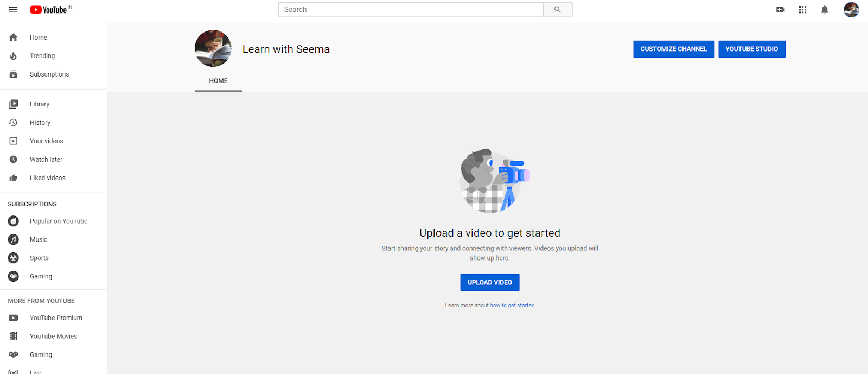
Task: Open the account avatar menu
Action: (x=851, y=10)
